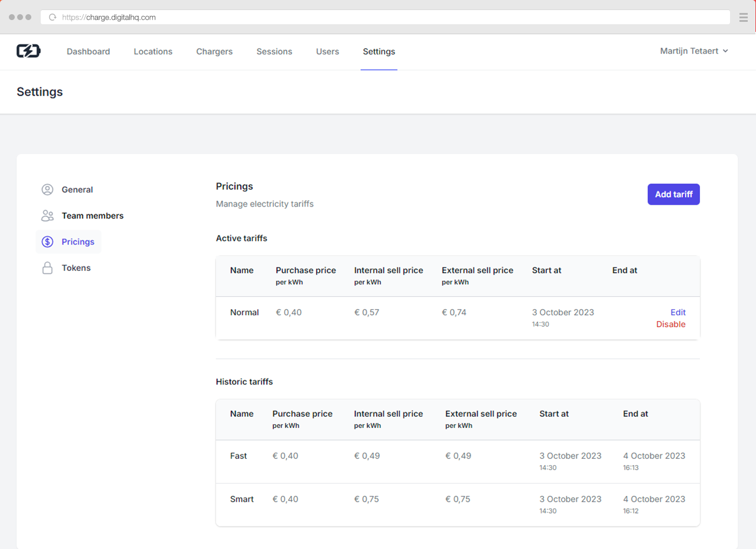Open the Dashboard tab
Viewport: 756px width, 549px height.
pyautogui.click(x=88, y=51)
